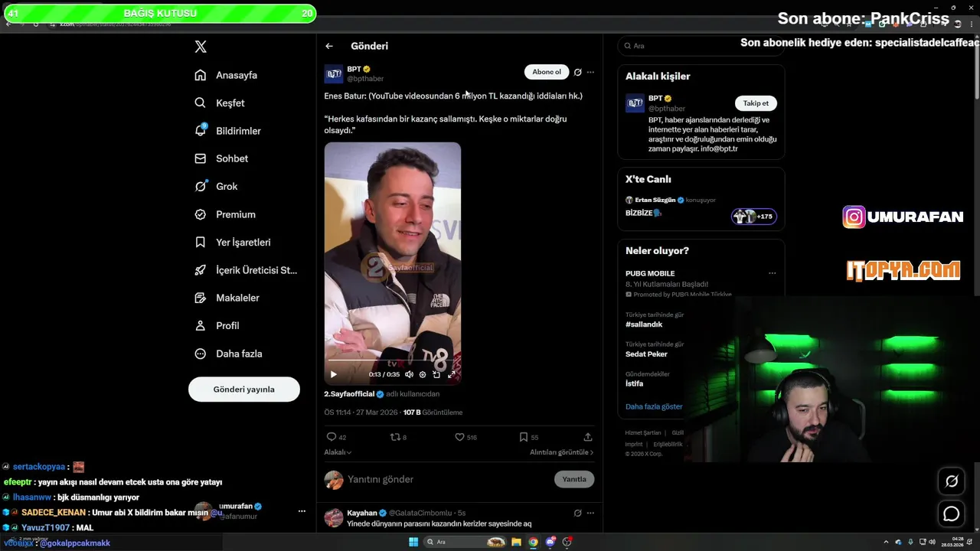980x551 pixels.
Task: Open Alakalı sort dropdown
Action: [x=338, y=452]
